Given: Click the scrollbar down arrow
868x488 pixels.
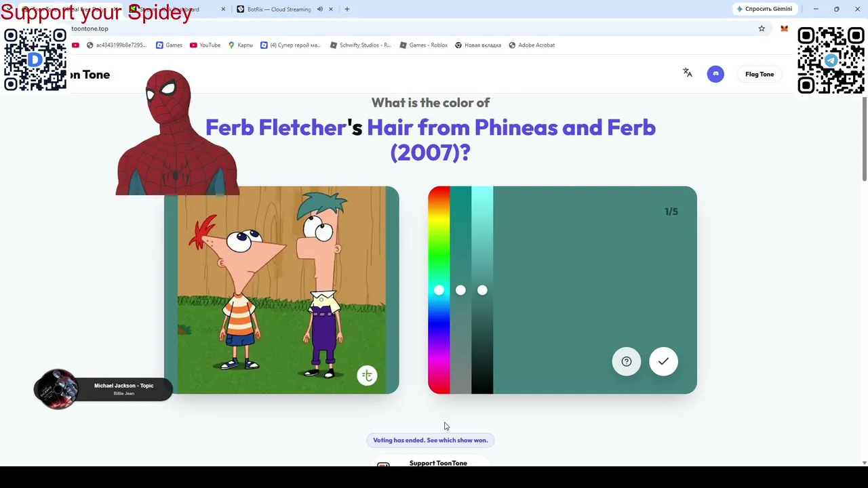Looking at the screenshot, I should click(864, 463).
